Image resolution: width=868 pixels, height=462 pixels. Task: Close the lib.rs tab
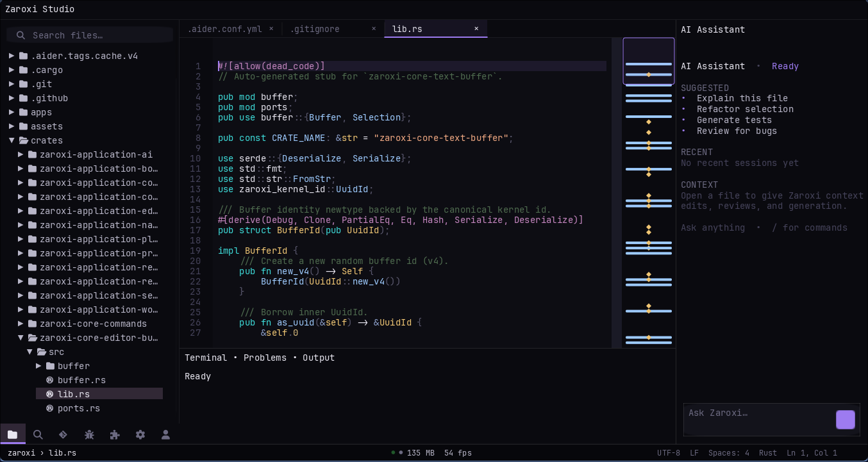point(476,29)
